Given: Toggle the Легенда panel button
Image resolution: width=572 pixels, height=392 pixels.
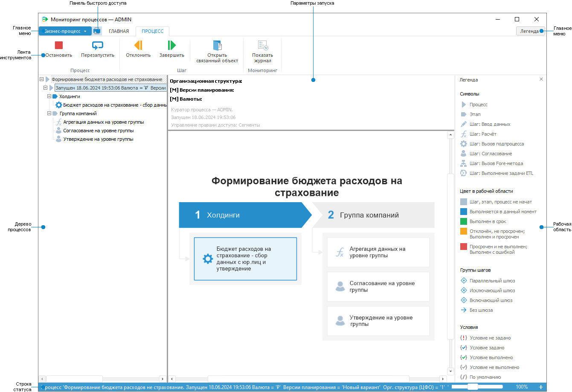Looking at the screenshot, I should click(x=530, y=31).
